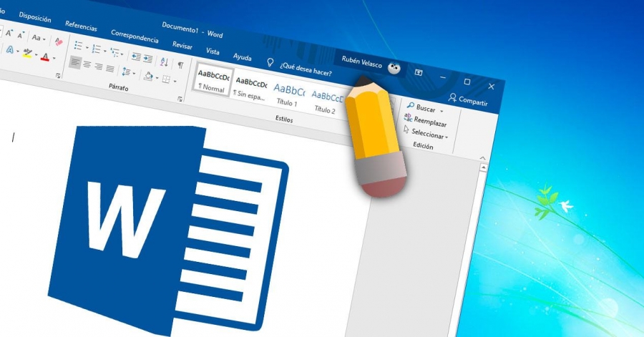644x337 pixels.
Task: Click the lightbulb tell-me icon
Action: coord(270,62)
